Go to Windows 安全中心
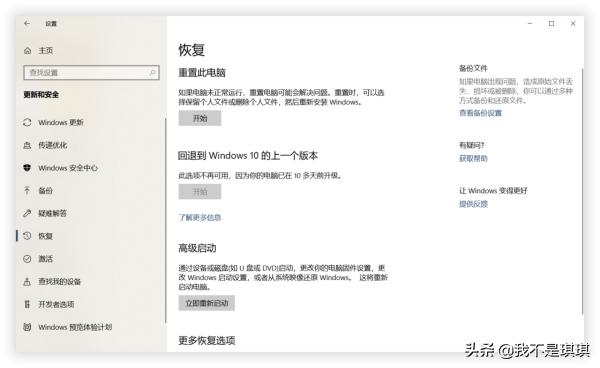600x368 pixels. coord(68,168)
